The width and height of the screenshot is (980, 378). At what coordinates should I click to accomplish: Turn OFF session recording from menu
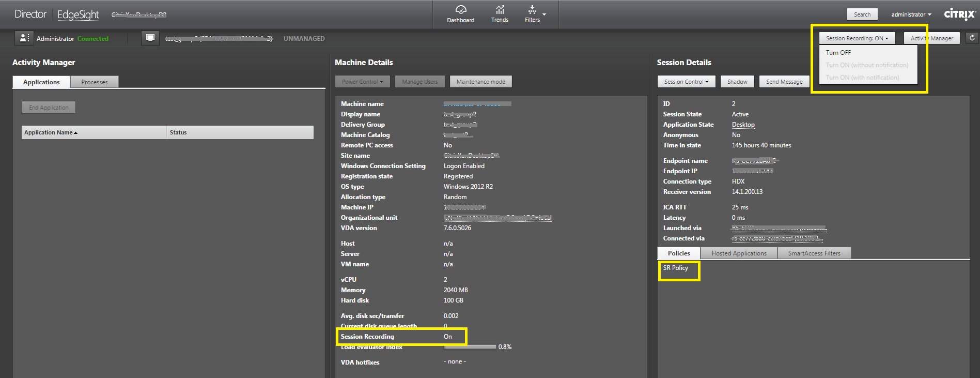point(838,53)
